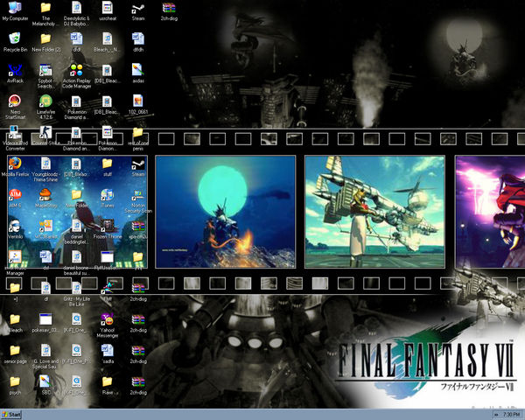Screen dimensions: 525x420
Task: Launch Norton Security Scan shortcut
Action: click(138, 200)
